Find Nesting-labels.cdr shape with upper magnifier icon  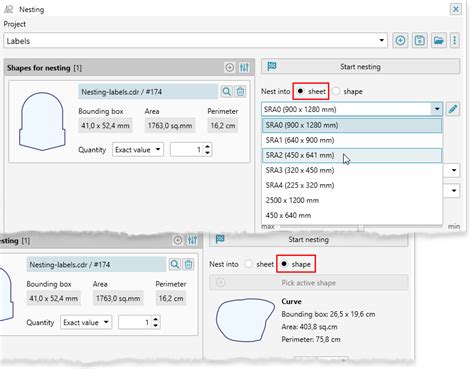click(x=226, y=92)
